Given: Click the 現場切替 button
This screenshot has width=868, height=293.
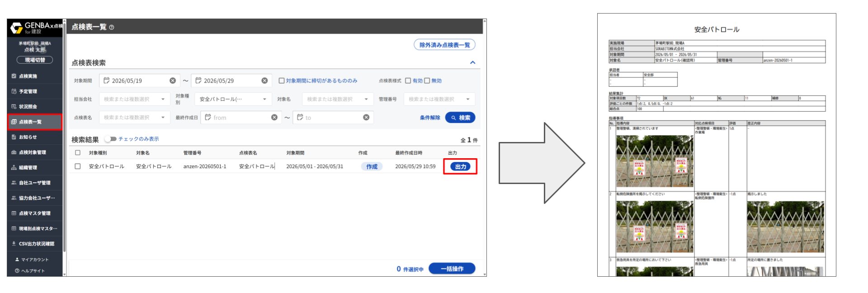Looking at the screenshot, I should click(35, 60).
